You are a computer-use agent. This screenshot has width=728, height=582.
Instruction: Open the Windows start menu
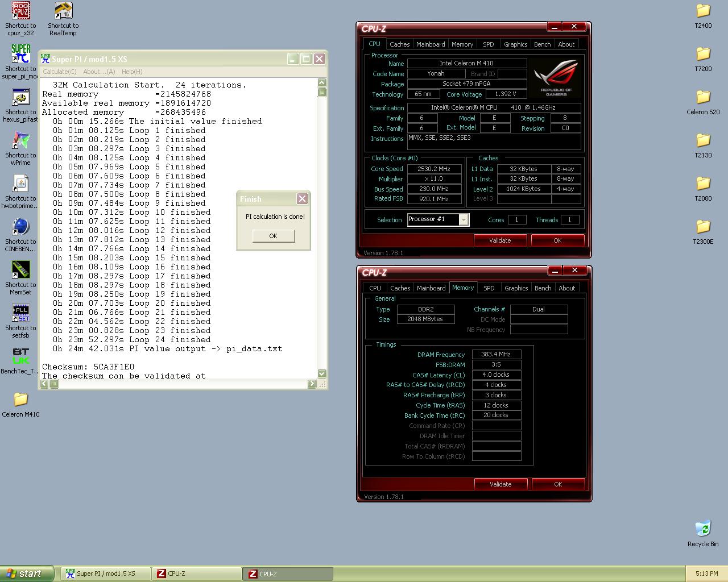point(27,573)
